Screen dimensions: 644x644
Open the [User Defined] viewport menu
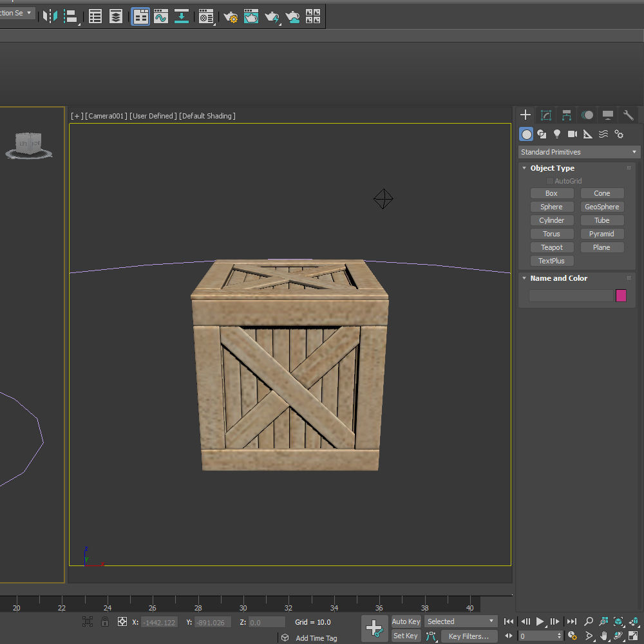(153, 116)
